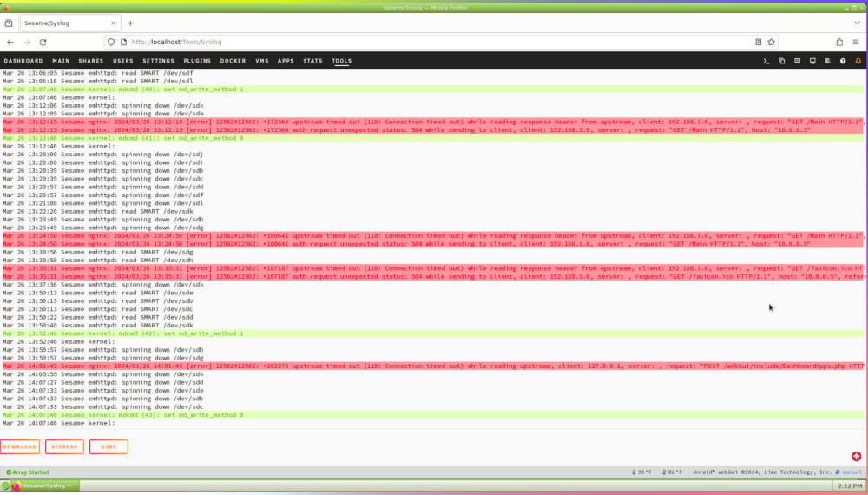Click the 82°F temperature indicator
The width and height of the screenshot is (868, 495).
(x=673, y=472)
